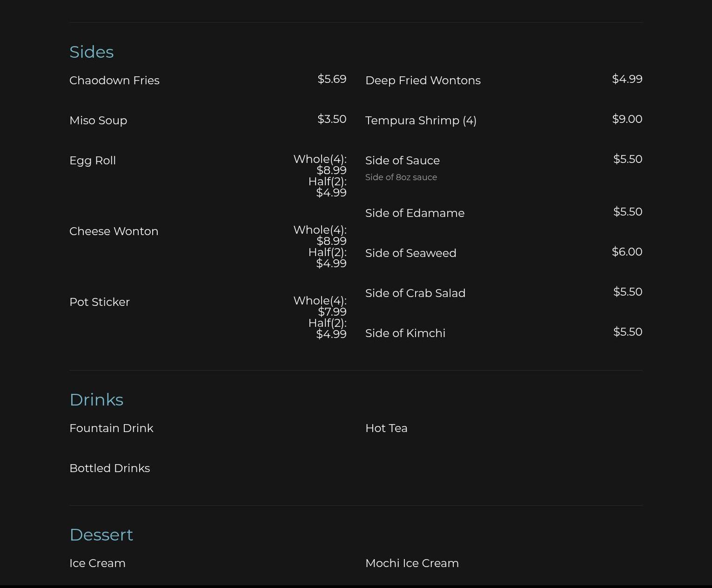The width and height of the screenshot is (712, 588).
Task: Click the Sides section heading
Action: click(91, 52)
